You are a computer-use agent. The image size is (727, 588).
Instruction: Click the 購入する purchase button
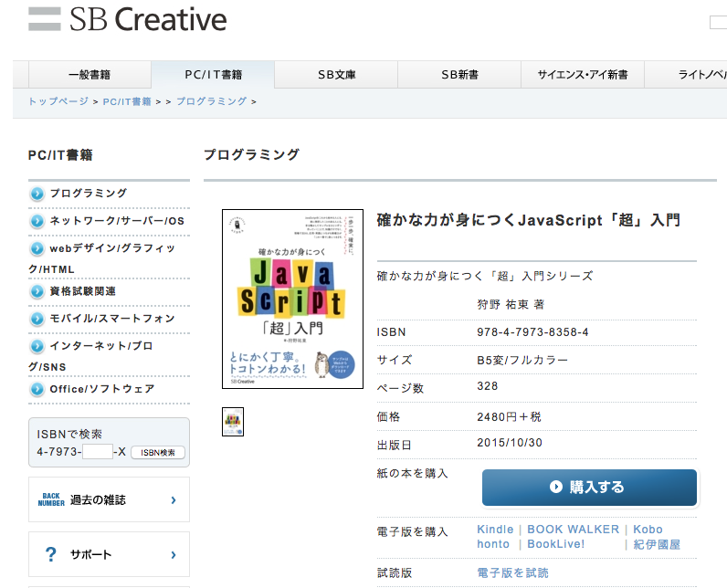coord(589,488)
